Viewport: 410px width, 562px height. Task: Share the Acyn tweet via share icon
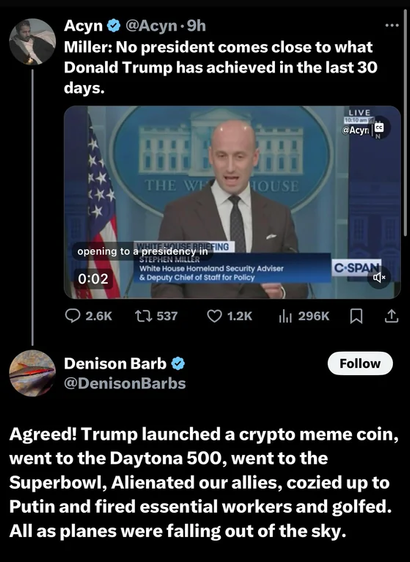pos(391,316)
